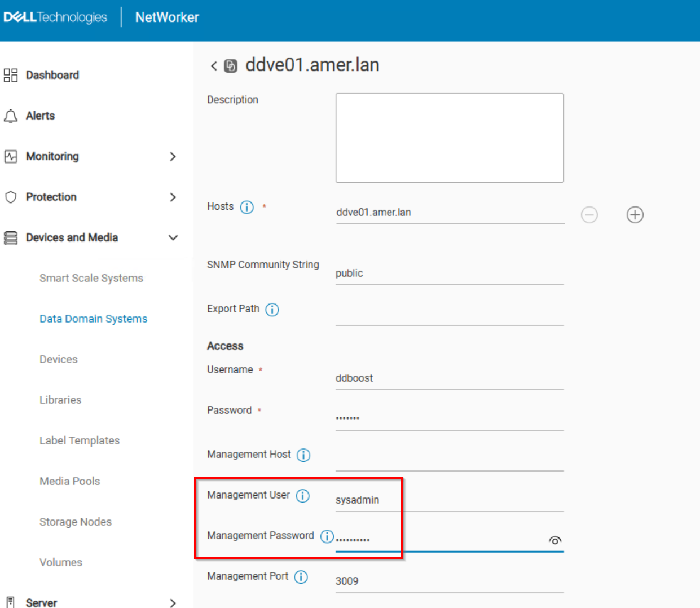The width and height of the screenshot is (700, 608).
Task: Expand the Monitoring section chevron
Action: pos(173,156)
